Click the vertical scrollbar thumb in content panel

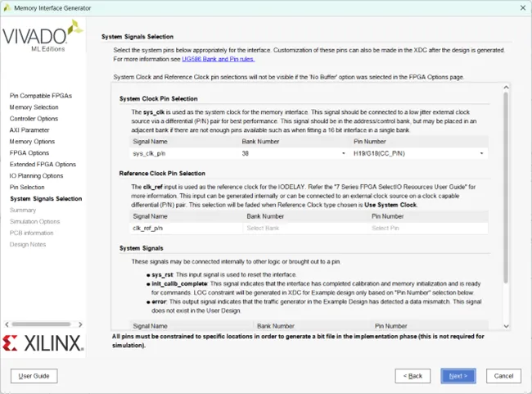[506, 188]
